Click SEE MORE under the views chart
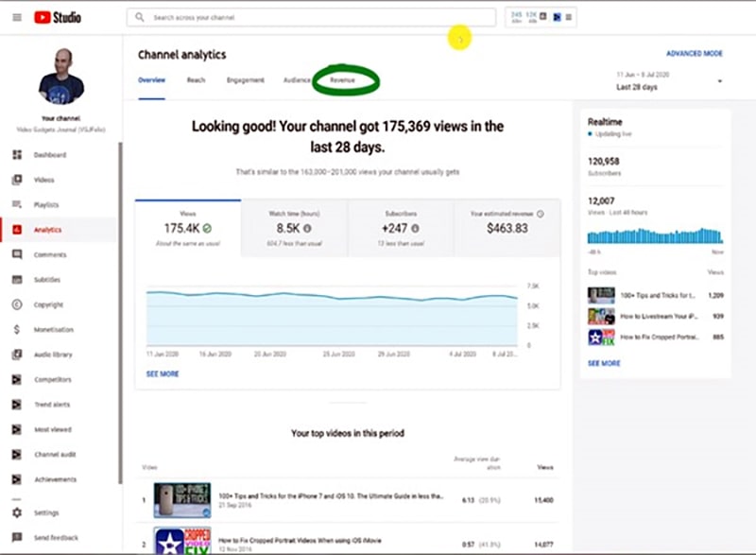 pos(163,373)
